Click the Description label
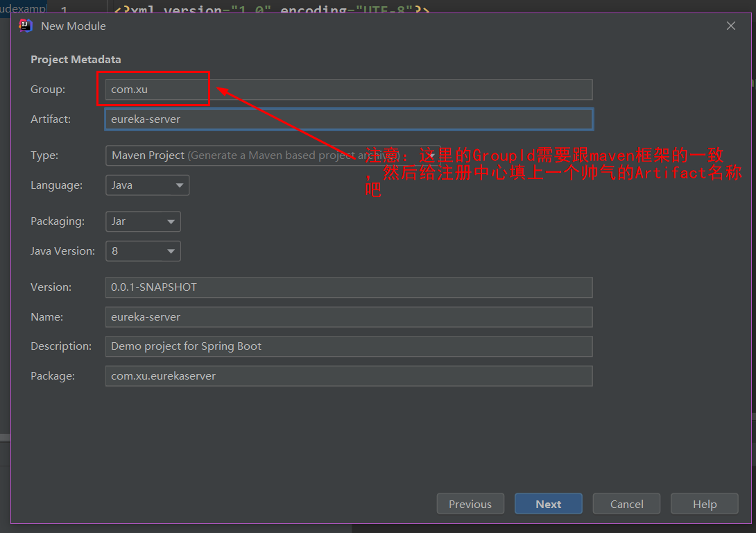This screenshot has width=756, height=533. (61, 346)
